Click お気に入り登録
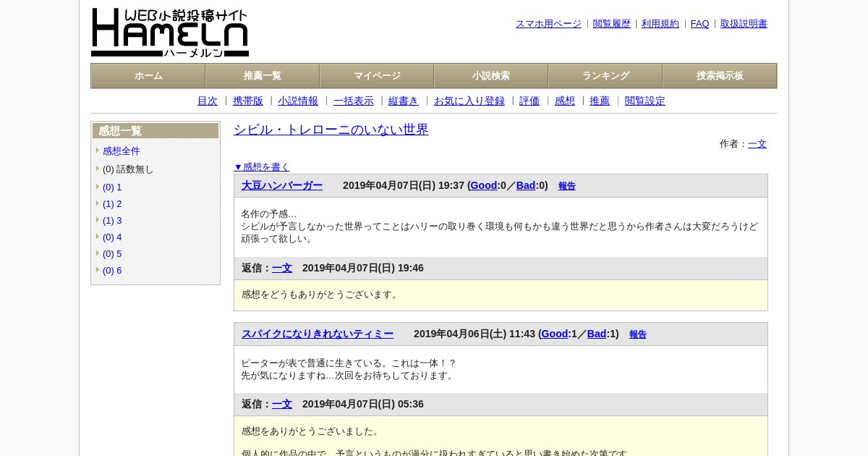868x456 pixels. tap(469, 101)
